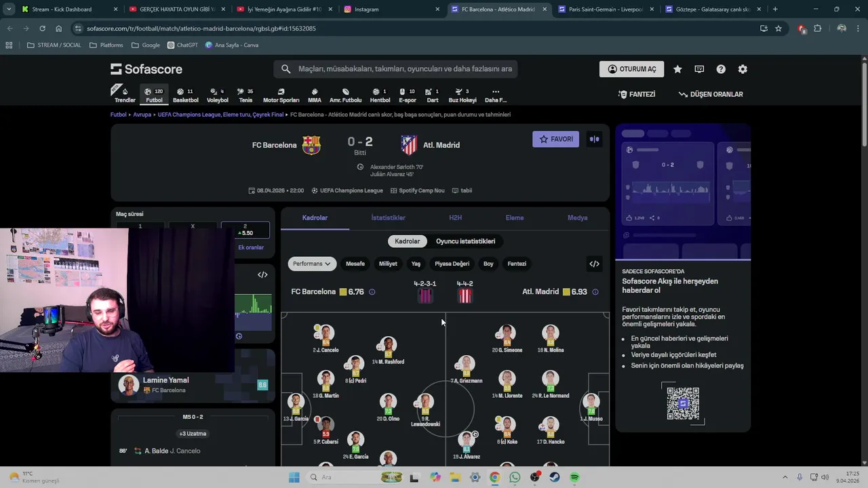This screenshot has height=488, width=868.
Task: Select the Basketbol sport icon
Action: tap(185, 95)
